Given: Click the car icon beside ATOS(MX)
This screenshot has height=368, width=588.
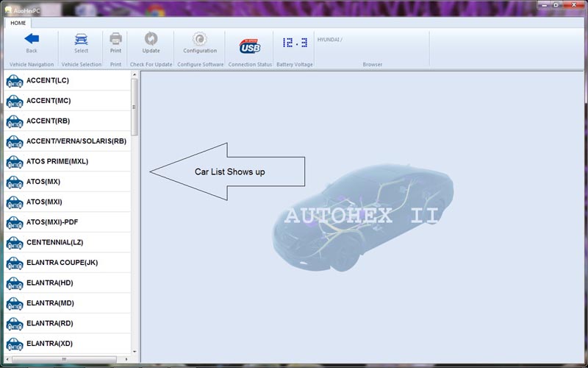Looking at the screenshot, I should pyautogui.click(x=15, y=182).
